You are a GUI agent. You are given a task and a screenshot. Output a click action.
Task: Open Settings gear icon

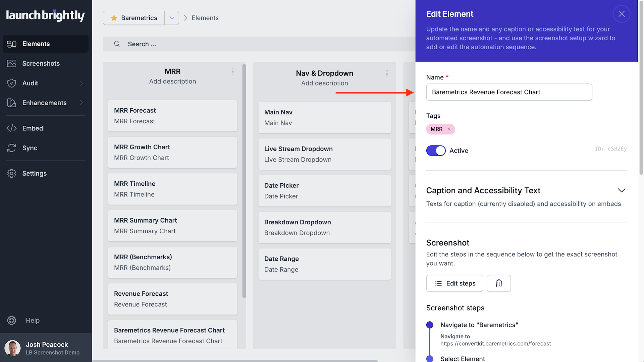tap(12, 173)
